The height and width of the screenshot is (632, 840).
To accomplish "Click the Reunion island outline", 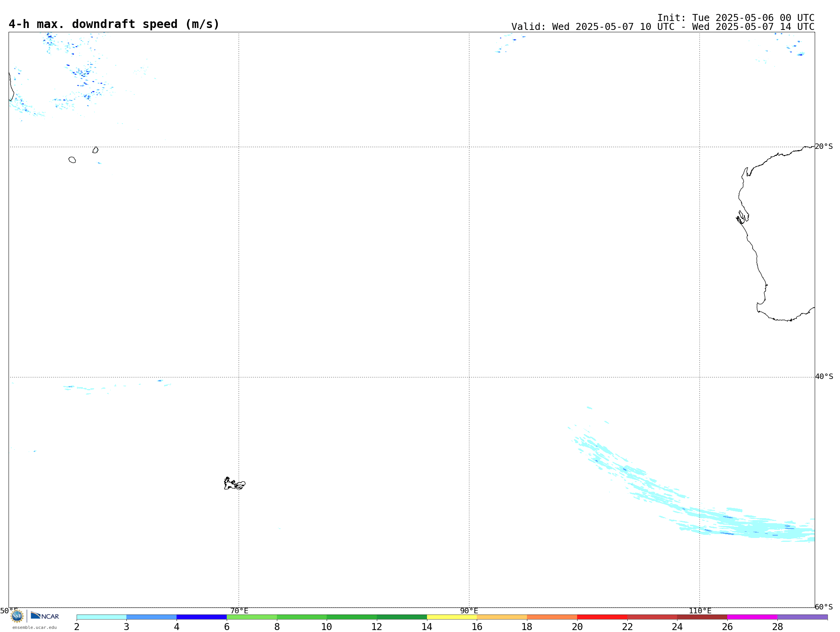I will (72, 160).
